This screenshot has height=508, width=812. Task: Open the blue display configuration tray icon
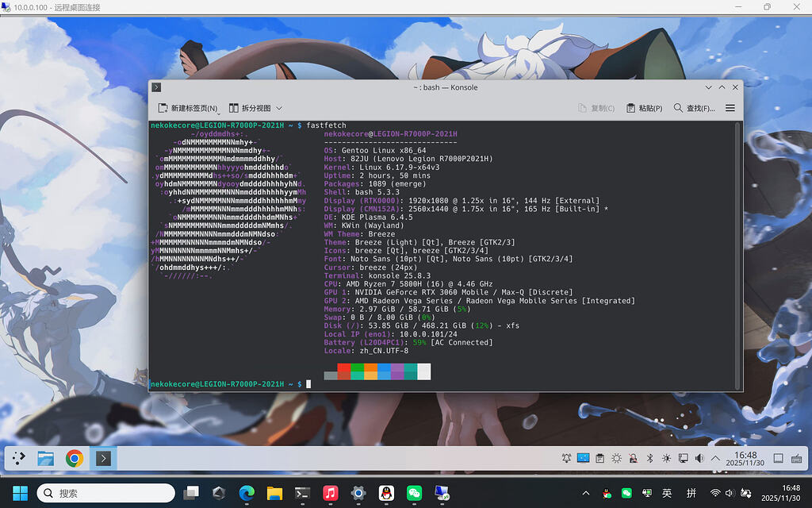[583, 458]
